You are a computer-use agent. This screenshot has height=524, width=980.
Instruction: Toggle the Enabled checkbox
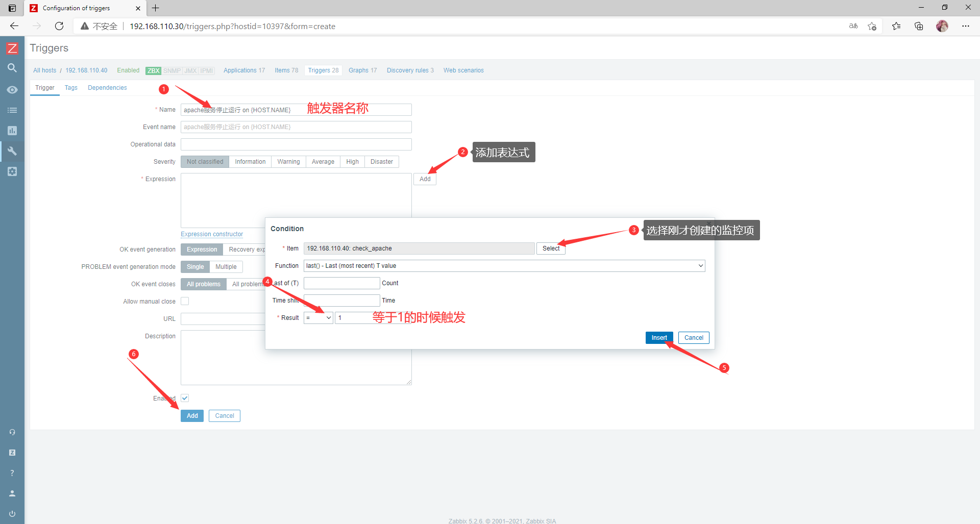coord(185,398)
